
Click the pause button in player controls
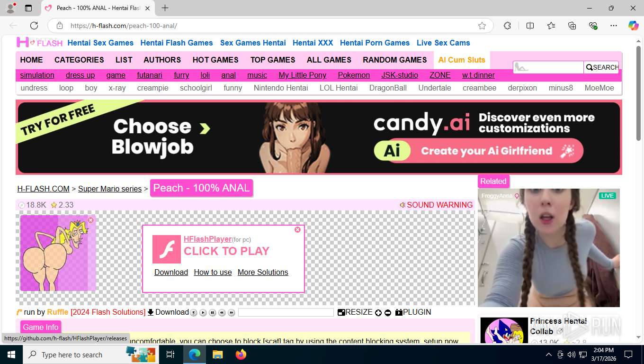(212, 312)
